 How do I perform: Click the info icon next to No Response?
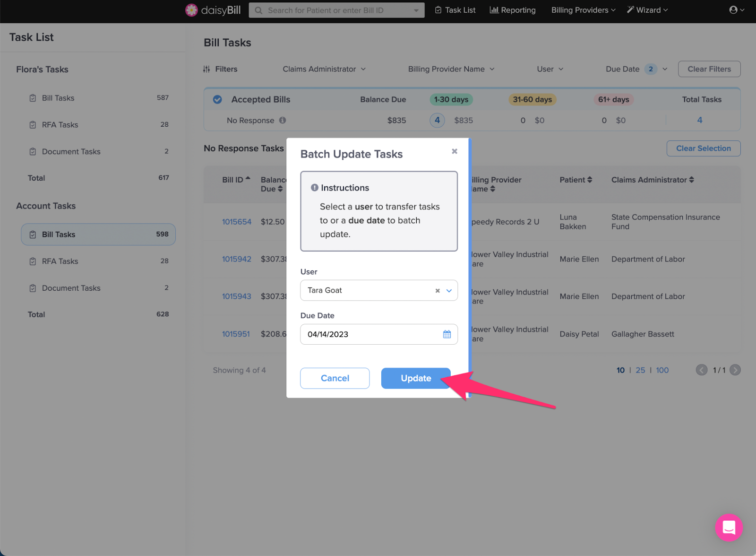(x=282, y=121)
